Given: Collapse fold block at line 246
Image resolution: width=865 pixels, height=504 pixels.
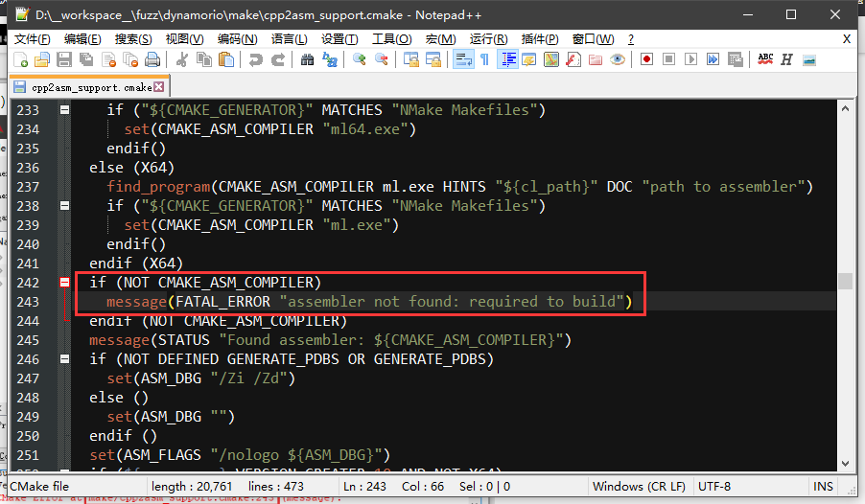Looking at the screenshot, I should pyautogui.click(x=64, y=359).
